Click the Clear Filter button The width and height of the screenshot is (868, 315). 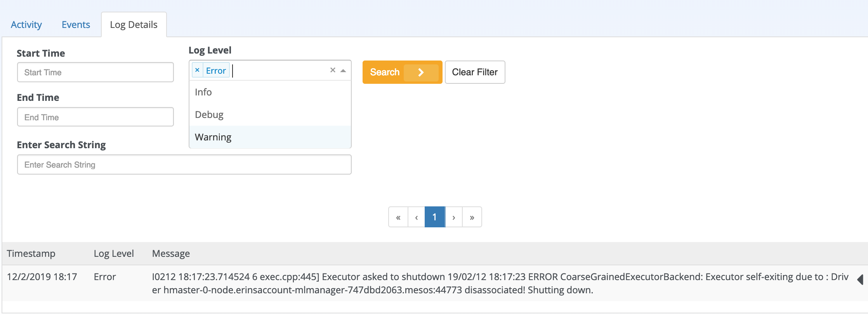click(x=475, y=72)
